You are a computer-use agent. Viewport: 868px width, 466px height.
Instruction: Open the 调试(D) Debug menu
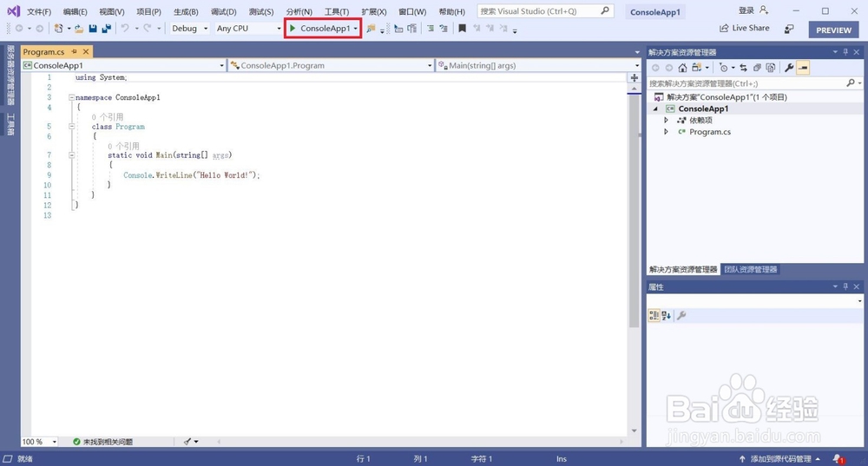coord(223,11)
